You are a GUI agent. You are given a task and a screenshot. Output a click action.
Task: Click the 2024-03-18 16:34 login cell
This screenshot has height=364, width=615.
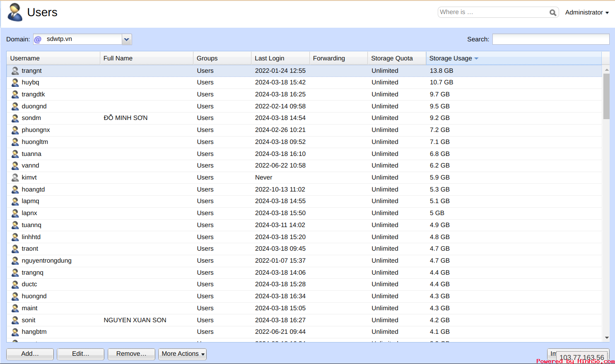point(280,297)
